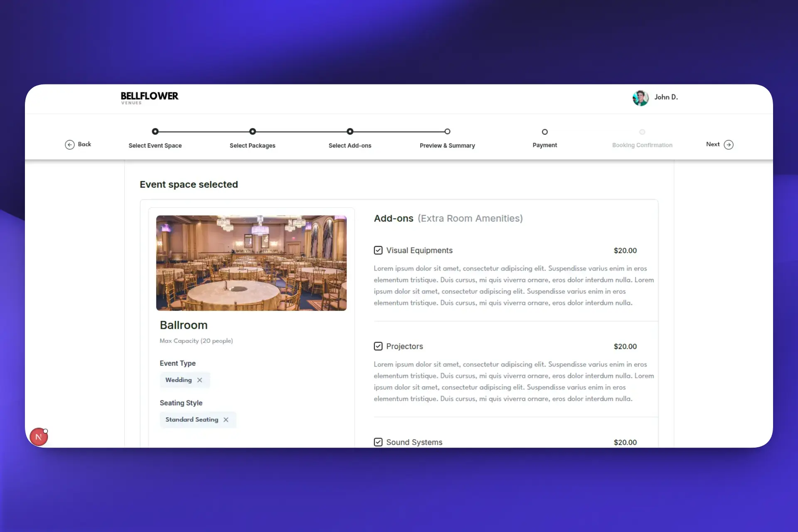Open John D. profile avatar
This screenshot has width=798, height=532.
coord(640,98)
